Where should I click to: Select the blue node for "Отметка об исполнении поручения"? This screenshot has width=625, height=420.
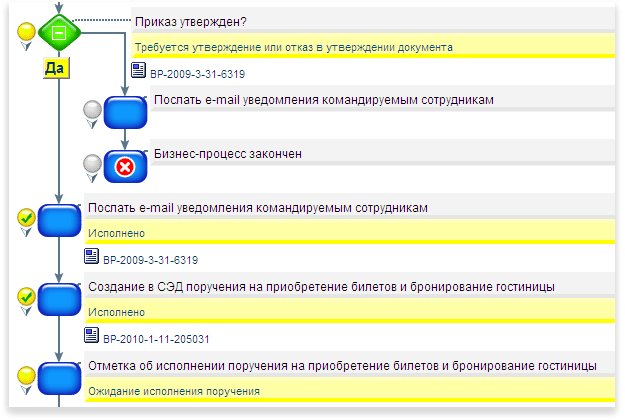(x=59, y=378)
